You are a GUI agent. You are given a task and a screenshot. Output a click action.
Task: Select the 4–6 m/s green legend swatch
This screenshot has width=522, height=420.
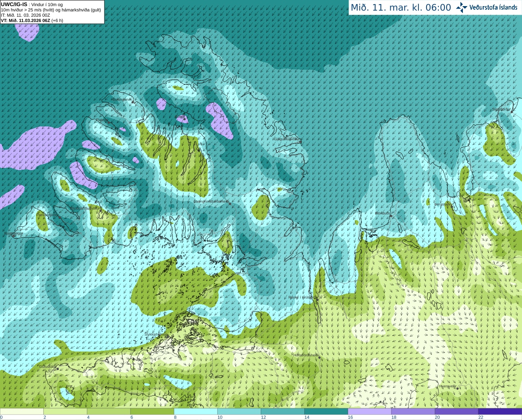[x=108, y=411]
